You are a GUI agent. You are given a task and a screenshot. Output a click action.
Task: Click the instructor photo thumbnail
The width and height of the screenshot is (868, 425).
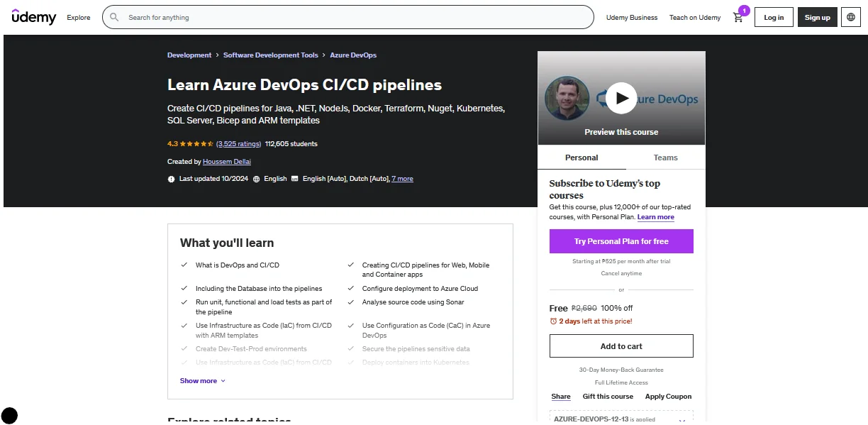(567, 98)
